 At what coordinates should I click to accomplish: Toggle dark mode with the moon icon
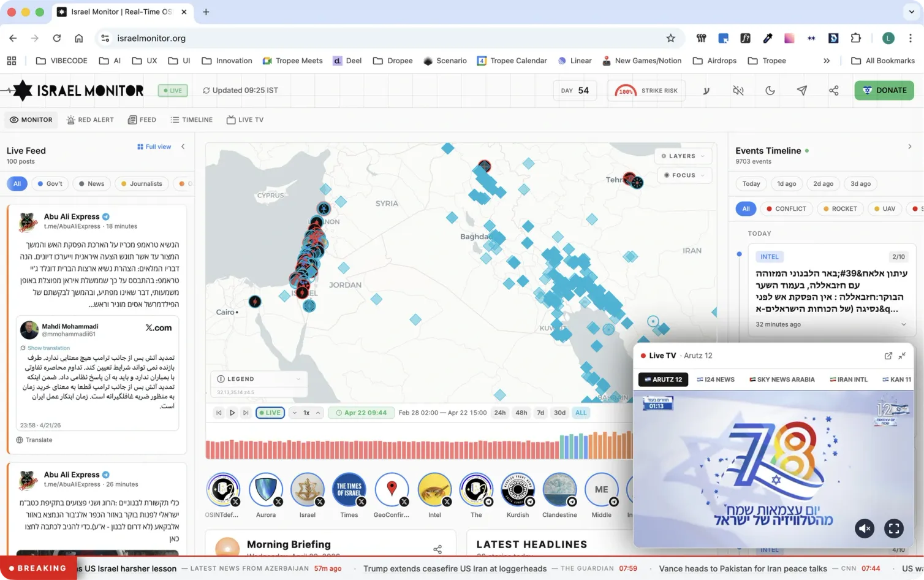point(770,91)
